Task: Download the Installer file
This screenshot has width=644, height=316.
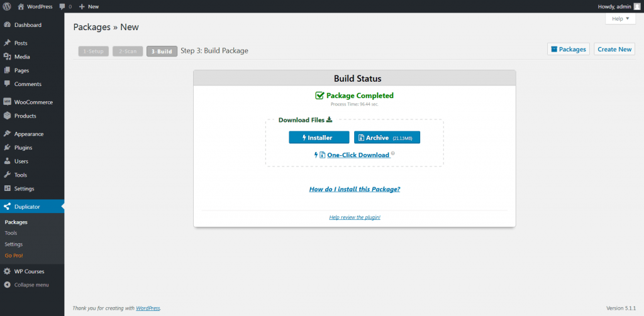Action: 319,138
